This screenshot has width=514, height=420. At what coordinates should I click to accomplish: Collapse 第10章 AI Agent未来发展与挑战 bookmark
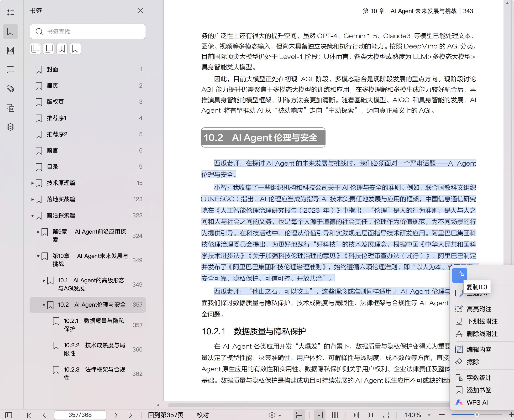38,256
